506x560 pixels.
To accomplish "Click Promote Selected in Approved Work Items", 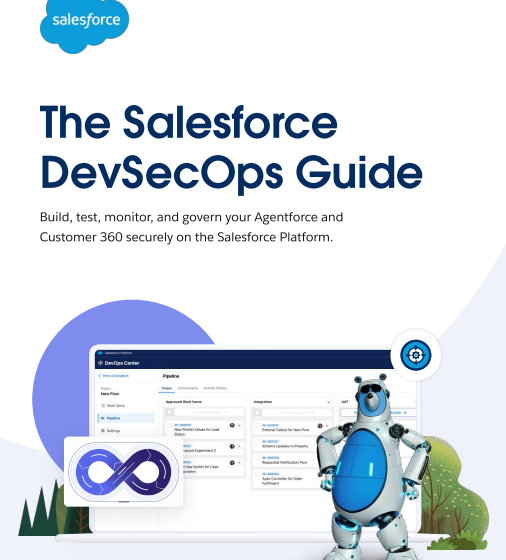I will (209, 412).
